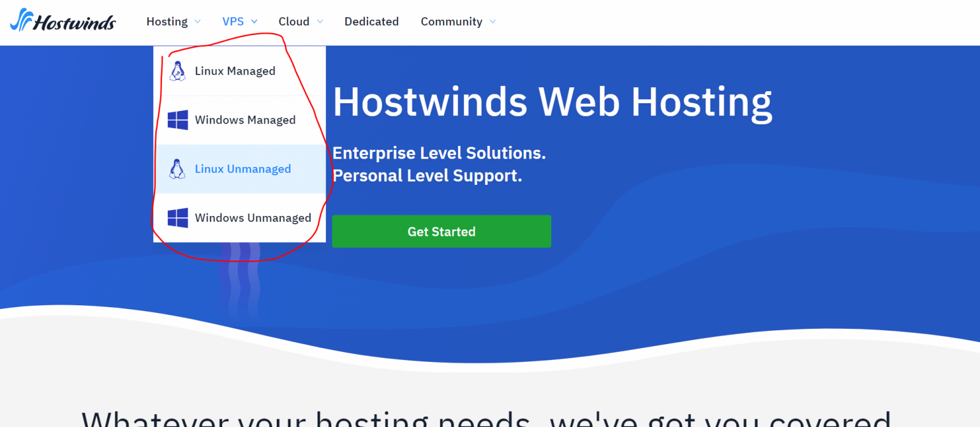
Task: Choose Windows Unmanaged VPS option
Action: [240, 218]
